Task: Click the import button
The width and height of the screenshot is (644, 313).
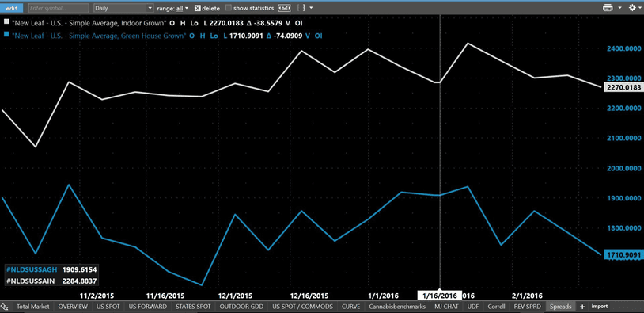Action: (600, 307)
